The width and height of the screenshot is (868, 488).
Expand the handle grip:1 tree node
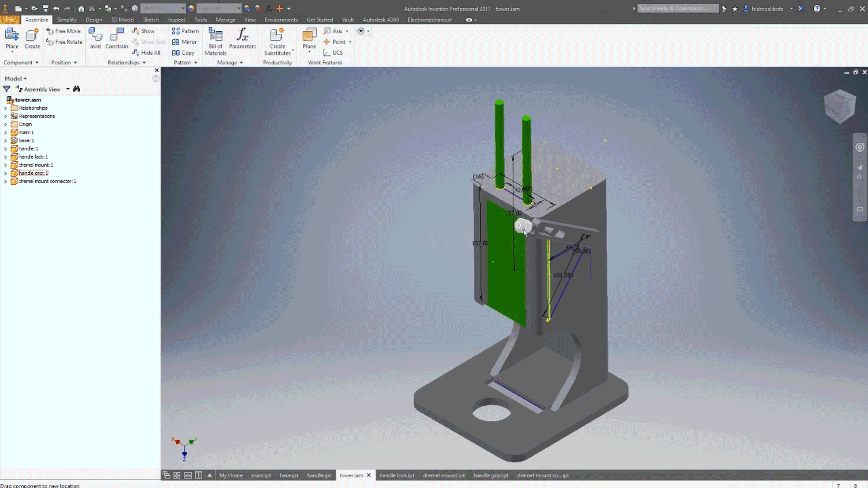click(x=5, y=173)
